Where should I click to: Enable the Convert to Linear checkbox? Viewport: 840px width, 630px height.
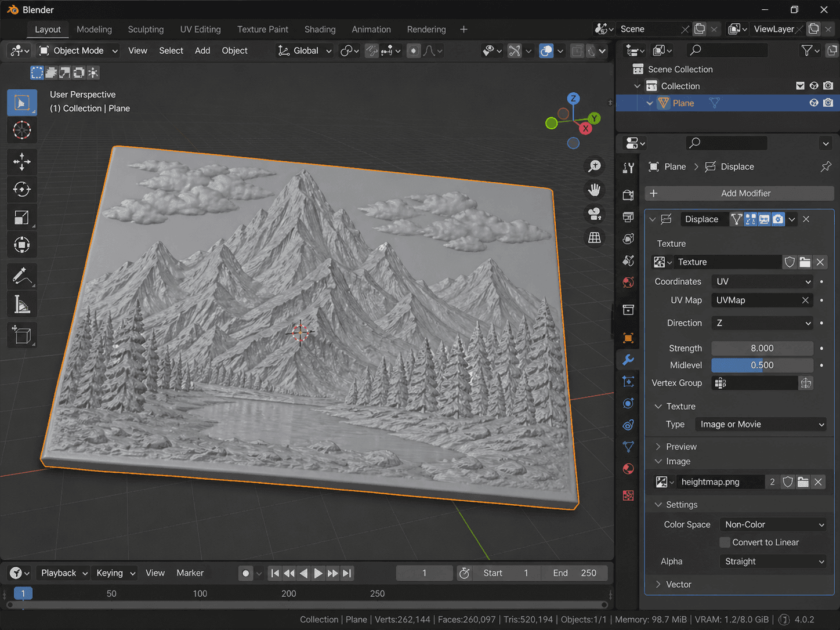pos(725,542)
